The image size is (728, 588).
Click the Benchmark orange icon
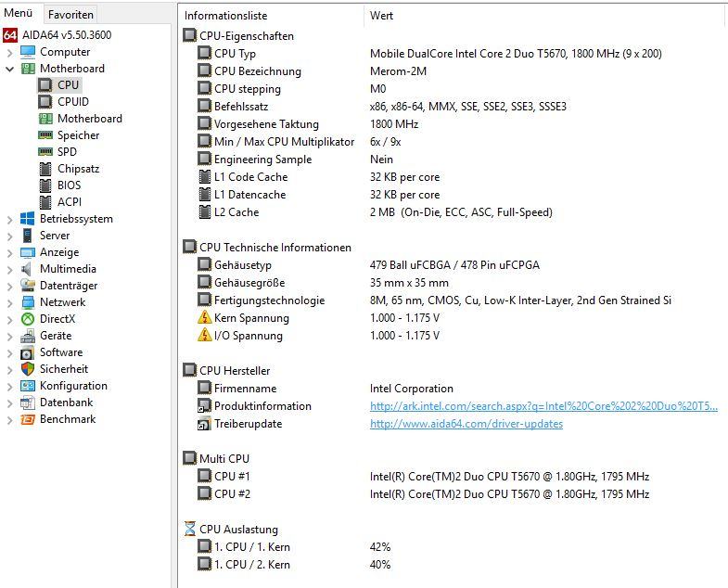tap(28, 419)
